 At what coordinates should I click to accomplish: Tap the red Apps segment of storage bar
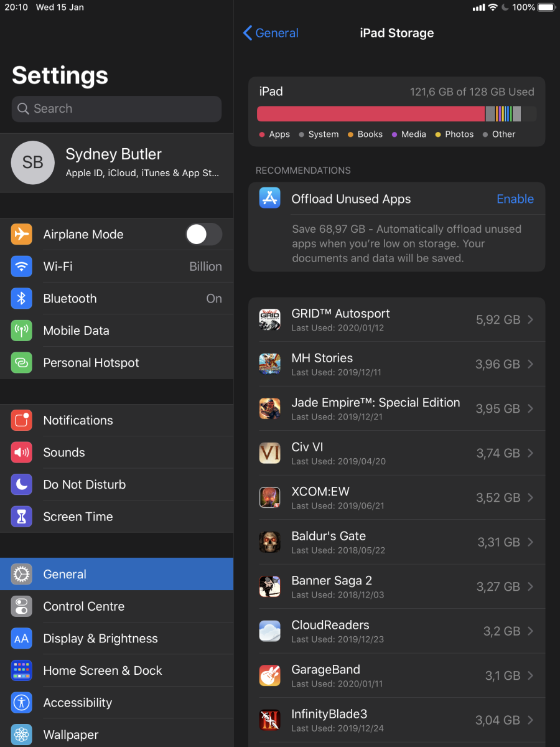pos(371,114)
